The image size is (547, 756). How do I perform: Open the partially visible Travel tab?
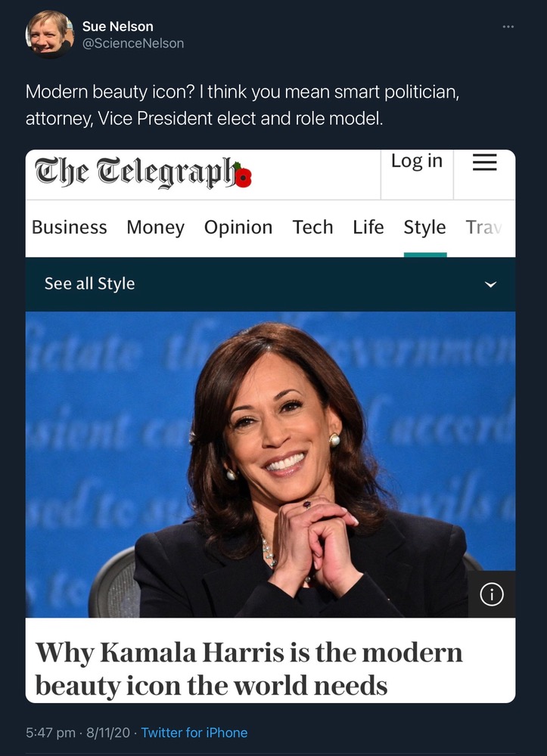point(483,228)
